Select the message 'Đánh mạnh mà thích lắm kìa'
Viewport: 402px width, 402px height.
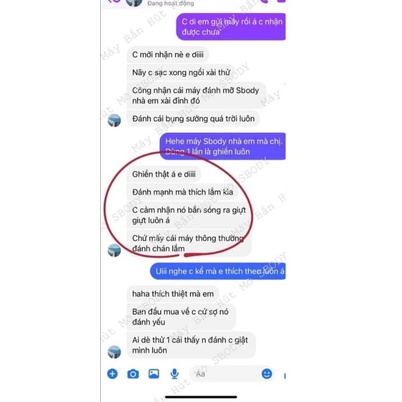(183, 192)
